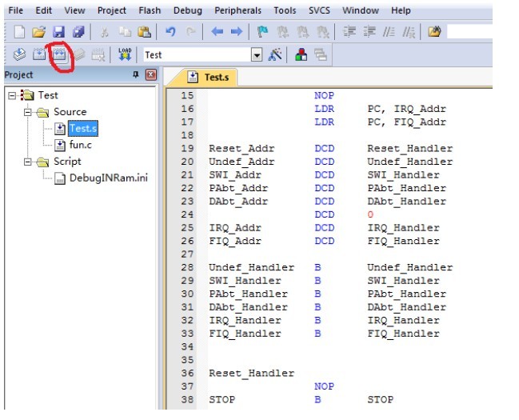Click the Rebuild all target files icon

58,55
